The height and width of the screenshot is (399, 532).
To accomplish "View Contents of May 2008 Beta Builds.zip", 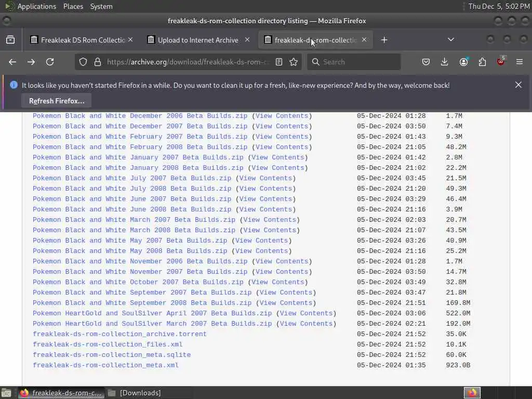I will tap(261, 251).
